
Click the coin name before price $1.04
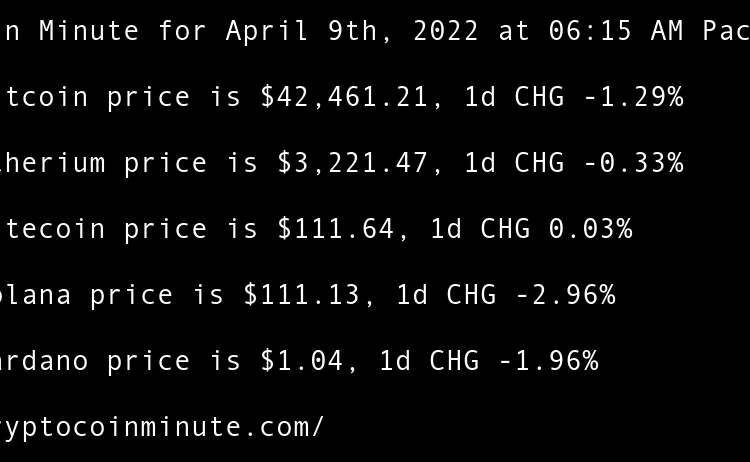point(42,361)
